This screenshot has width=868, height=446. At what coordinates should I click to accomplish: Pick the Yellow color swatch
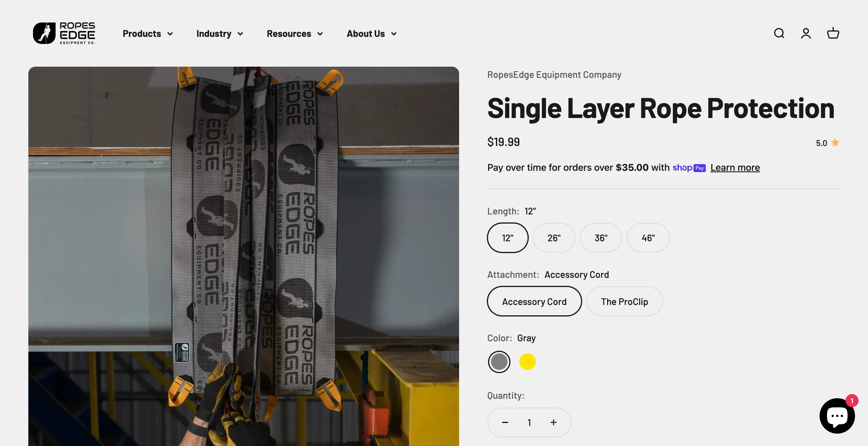(x=527, y=362)
